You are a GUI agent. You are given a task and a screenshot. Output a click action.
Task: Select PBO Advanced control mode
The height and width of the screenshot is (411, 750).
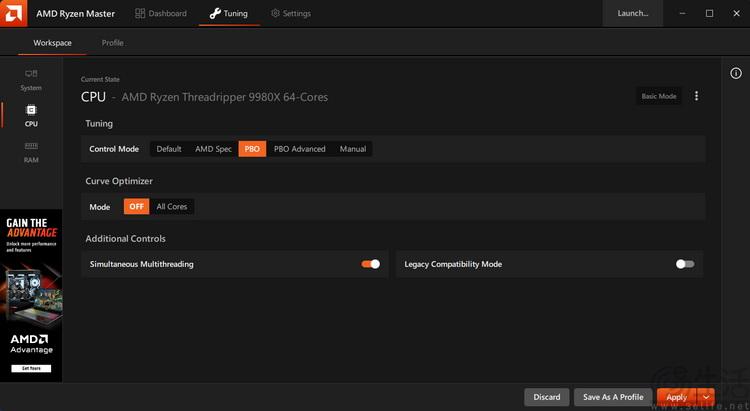coord(299,149)
